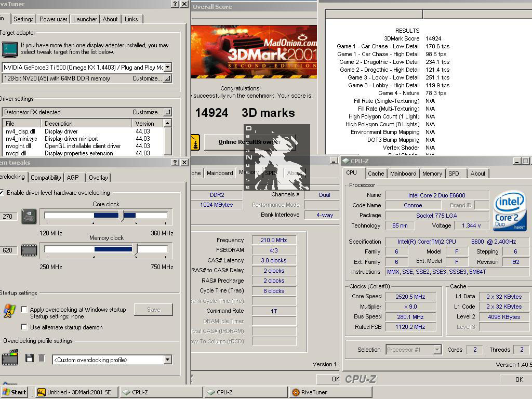Click the Core Speed value 2520.5 MHz
Viewport: 532px width, 399px height.
coord(410,297)
